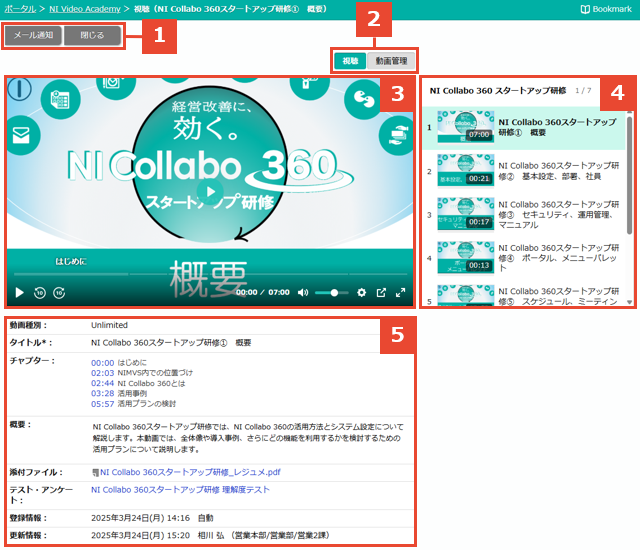Image resolution: width=640 pixels, height=550 pixels.
Task: Select playlist video 4 thumbnail 00:13
Action: tap(466, 258)
